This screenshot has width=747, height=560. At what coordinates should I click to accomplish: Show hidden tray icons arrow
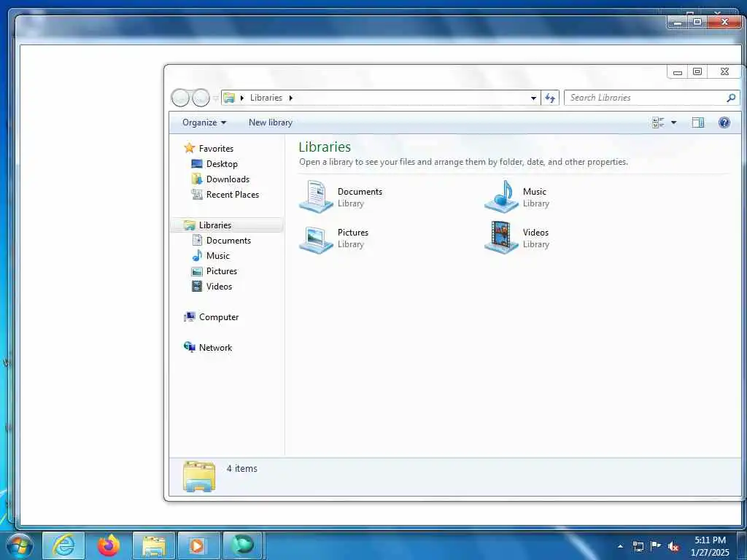pyautogui.click(x=620, y=546)
